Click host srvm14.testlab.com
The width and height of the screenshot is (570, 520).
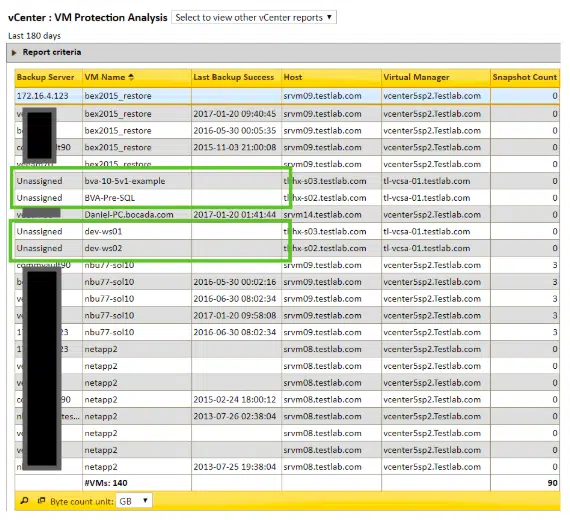coord(322,215)
